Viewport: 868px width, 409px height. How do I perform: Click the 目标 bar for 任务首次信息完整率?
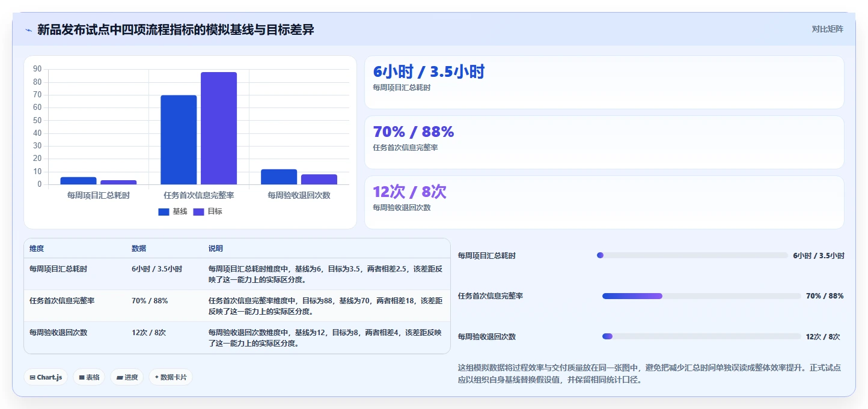pyautogui.click(x=219, y=129)
